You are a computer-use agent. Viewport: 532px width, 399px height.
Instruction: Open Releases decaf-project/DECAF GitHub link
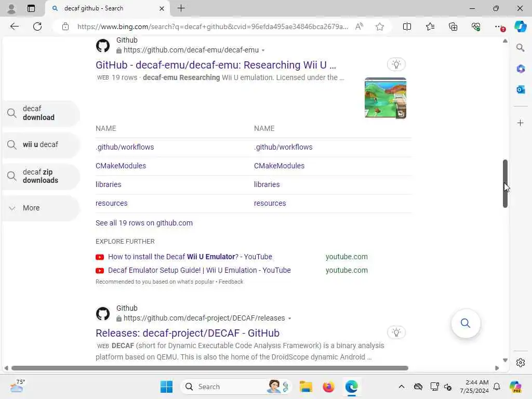click(188, 333)
